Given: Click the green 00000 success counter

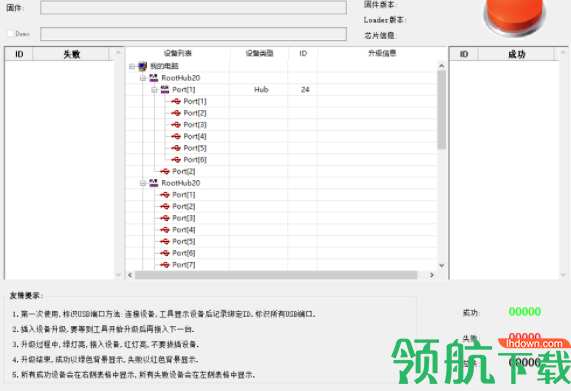Looking at the screenshot, I should click(525, 312).
